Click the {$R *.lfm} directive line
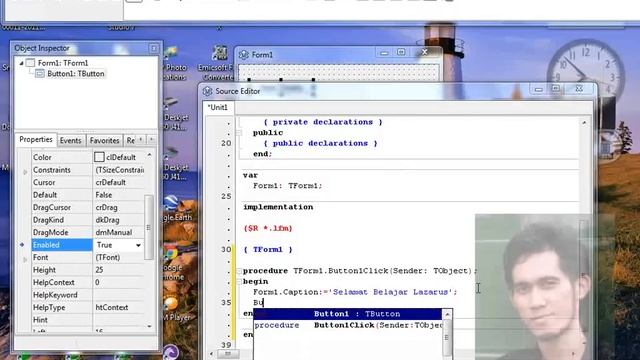Screen dimensions: 640x360 tap(268, 229)
